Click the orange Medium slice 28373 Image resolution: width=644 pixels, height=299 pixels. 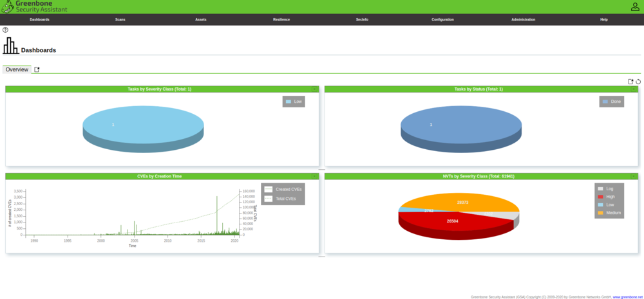click(x=462, y=202)
